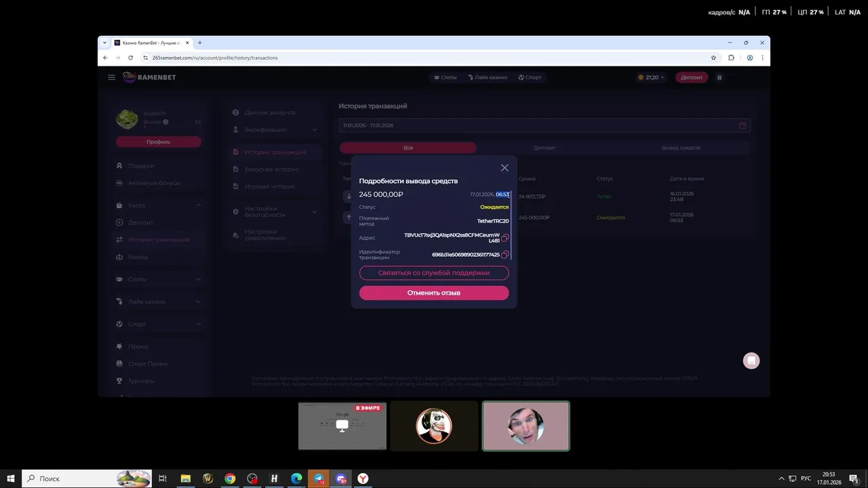The image size is (868, 488).
Task: Select the Вывод средств tab
Action: click(681, 148)
